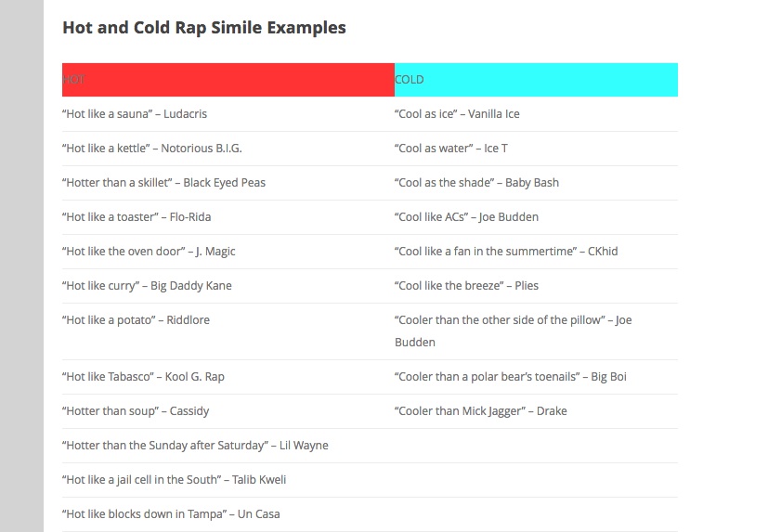Click the cyan COLD column header
Image resolution: width=768 pixels, height=532 pixels.
click(x=536, y=80)
